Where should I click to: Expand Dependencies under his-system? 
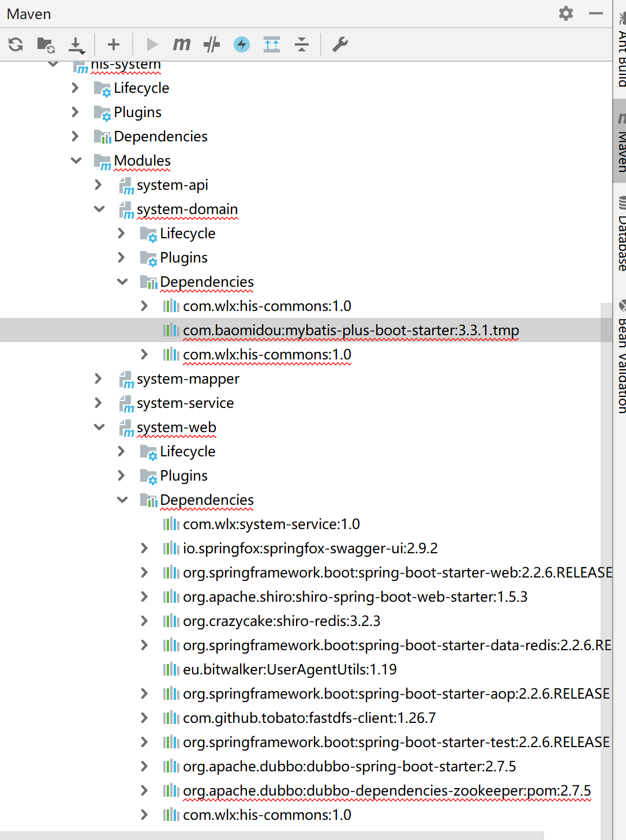coord(75,136)
